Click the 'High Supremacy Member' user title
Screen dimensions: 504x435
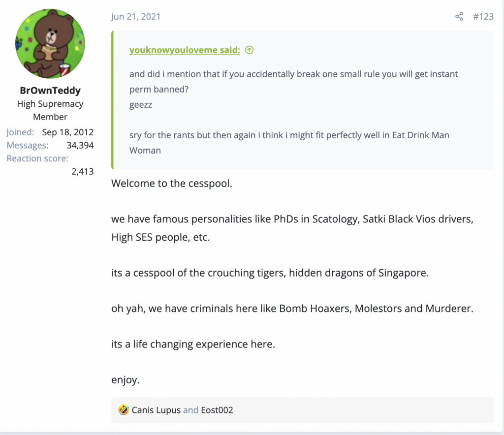tap(50, 110)
